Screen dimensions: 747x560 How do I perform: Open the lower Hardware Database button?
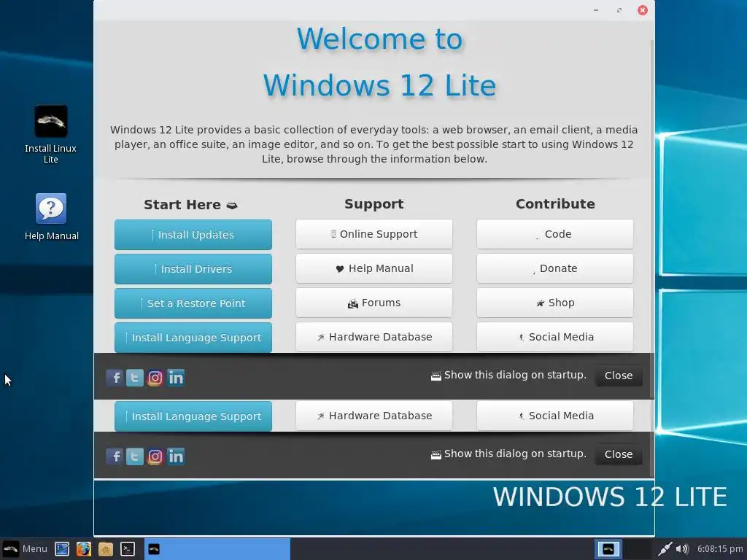point(374,415)
